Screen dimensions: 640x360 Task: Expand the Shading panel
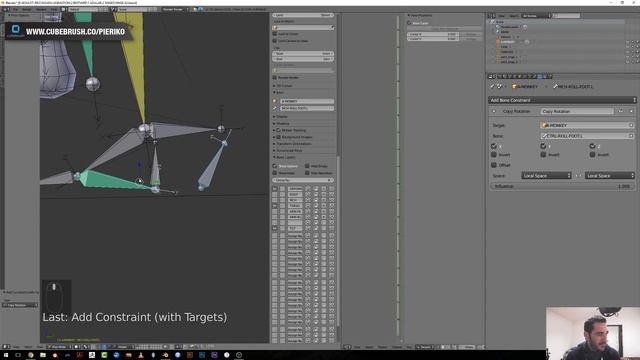[282, 123]
